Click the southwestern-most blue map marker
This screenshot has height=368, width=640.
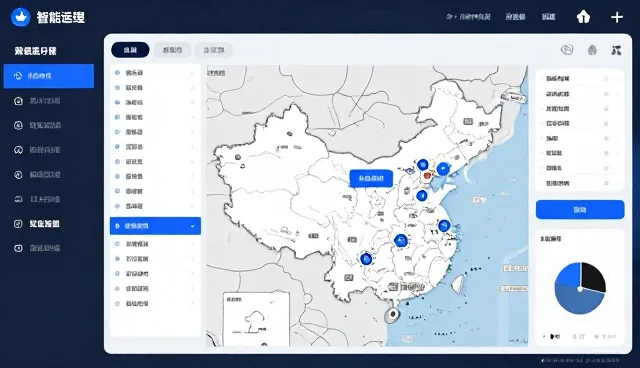pos(366,259)
